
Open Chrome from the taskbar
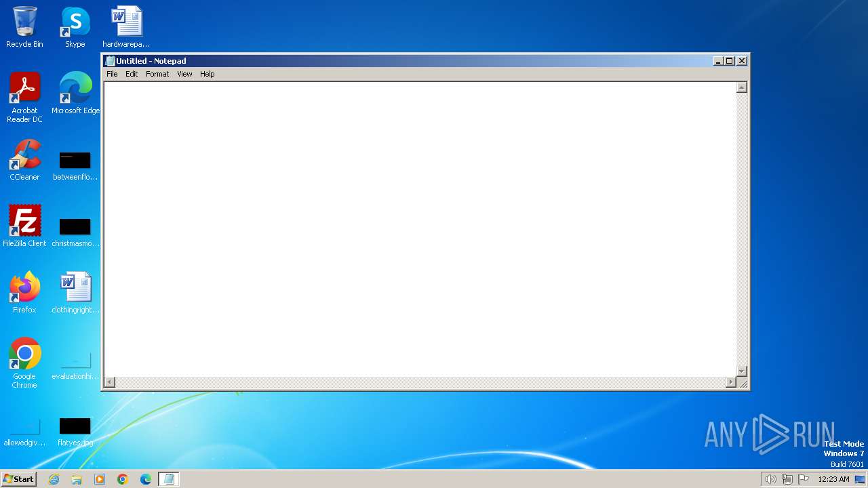[x=123, y=479]
